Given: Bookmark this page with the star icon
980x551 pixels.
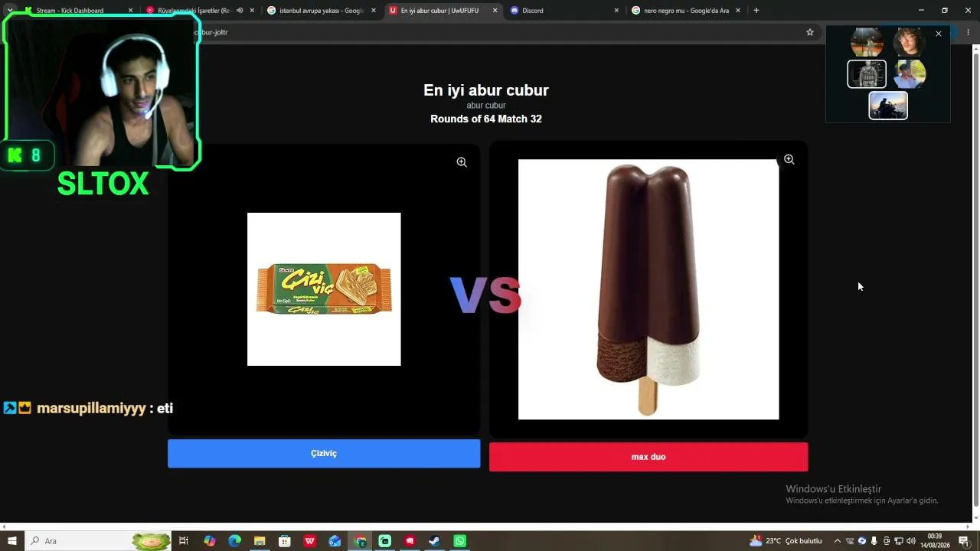Looking at the screenshot, I should click(x=810, y=32).
